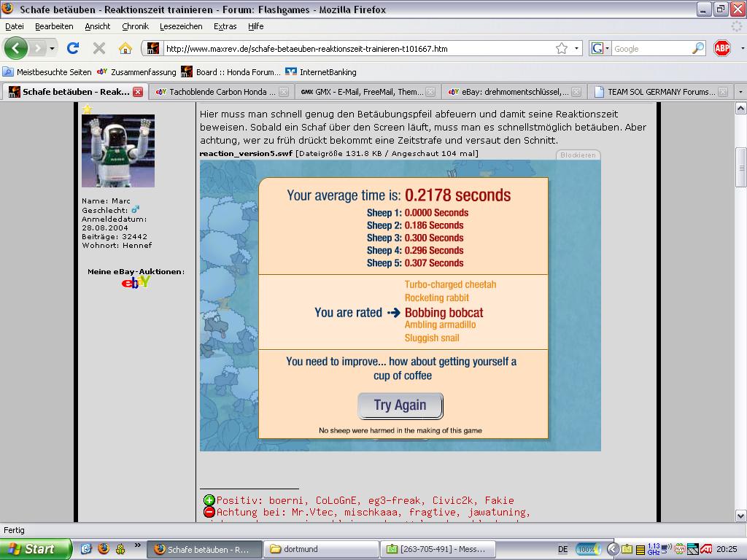The width and height of the screenshot is (747, 560).
Task: Open the Board :: Honda Forum bookmark
Action: (x=231, y=72)
